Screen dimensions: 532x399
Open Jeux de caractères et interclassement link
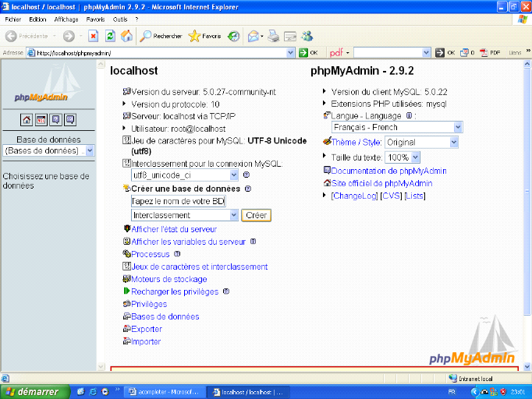[200, 267]
